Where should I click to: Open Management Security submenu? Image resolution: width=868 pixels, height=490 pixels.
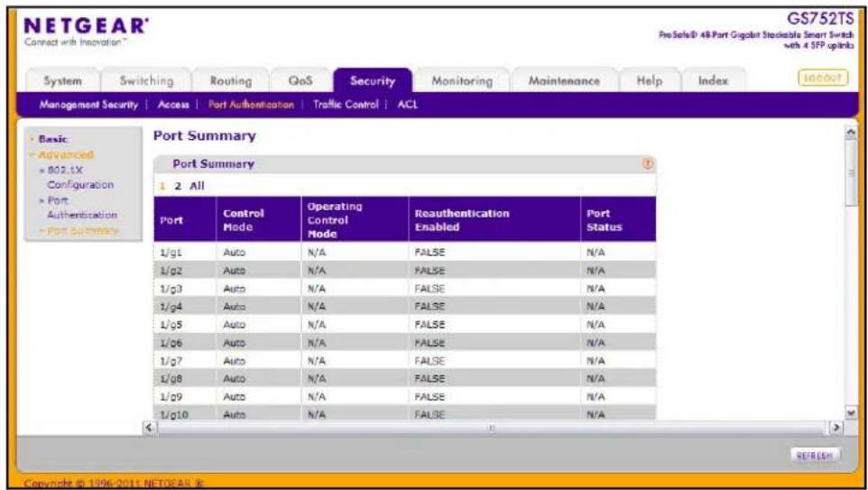pos(88,104)
